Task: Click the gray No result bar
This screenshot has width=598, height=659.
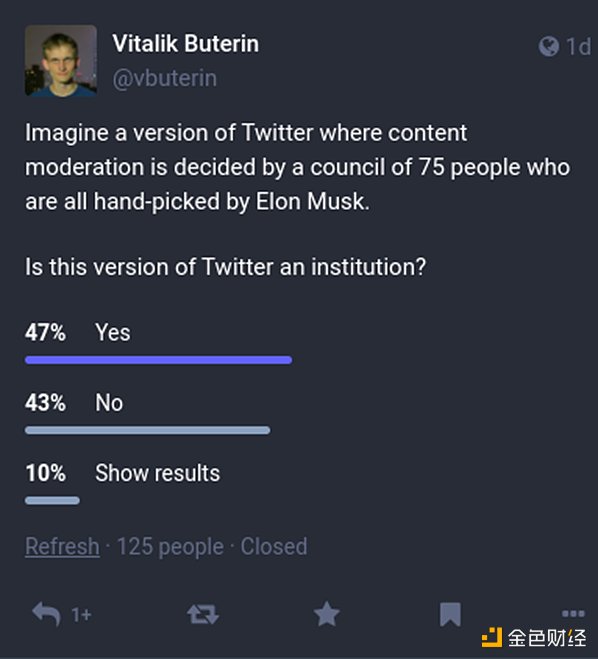Action: click(x=148, y=430)
